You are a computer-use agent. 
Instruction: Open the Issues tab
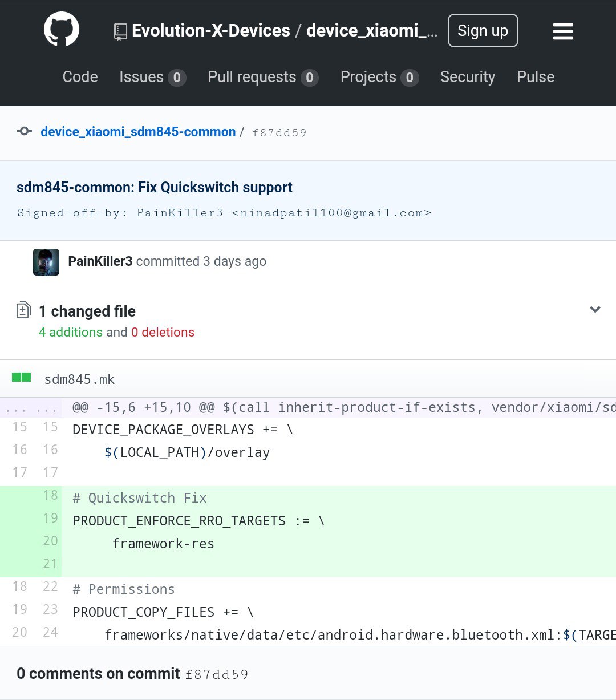pyautogui.click(x=153, y=77)
